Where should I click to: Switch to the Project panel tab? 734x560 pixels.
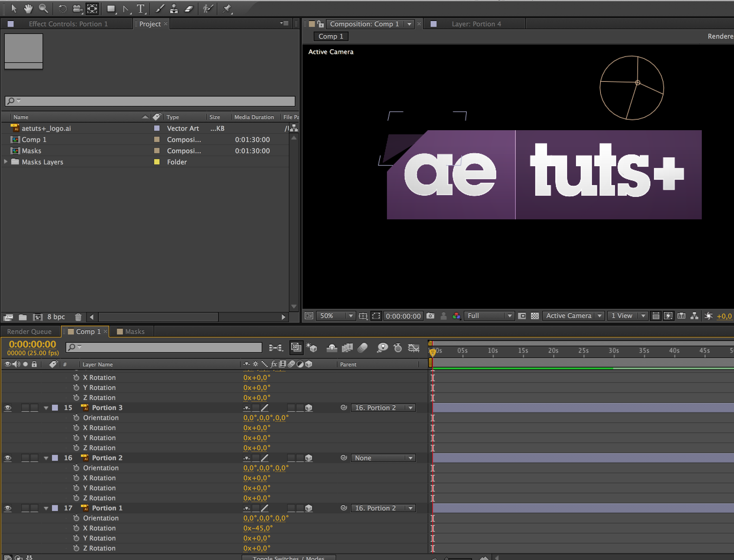150,24
